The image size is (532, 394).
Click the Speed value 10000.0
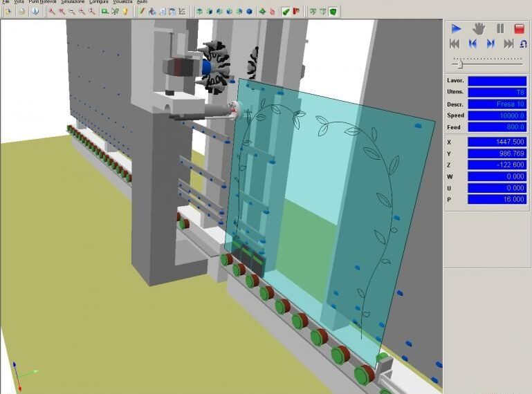point(497,115)
